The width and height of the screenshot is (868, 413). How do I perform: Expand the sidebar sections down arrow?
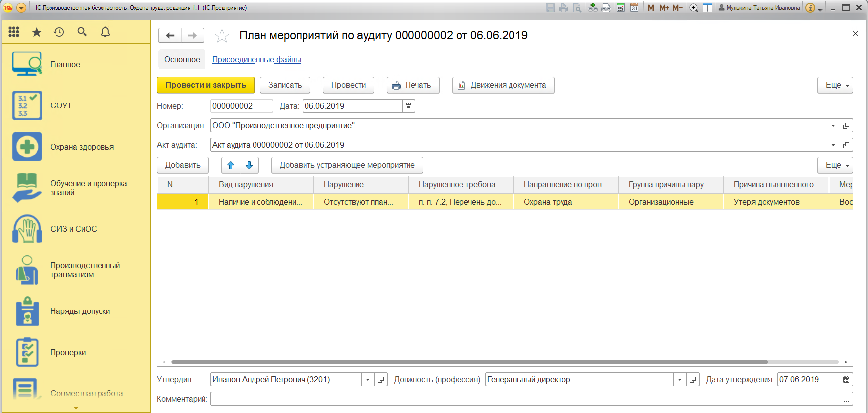(x=76, y=408)
